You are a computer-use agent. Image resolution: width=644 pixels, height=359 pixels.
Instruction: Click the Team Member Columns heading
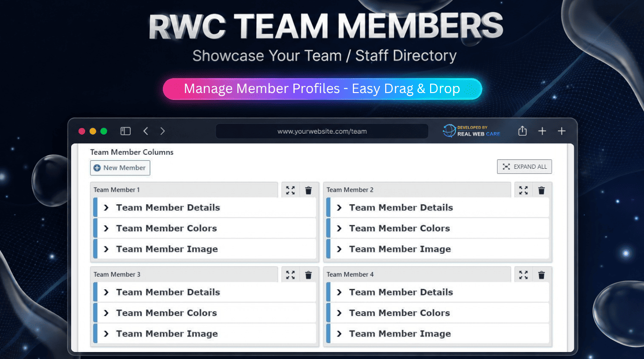[x=132, y=152]
